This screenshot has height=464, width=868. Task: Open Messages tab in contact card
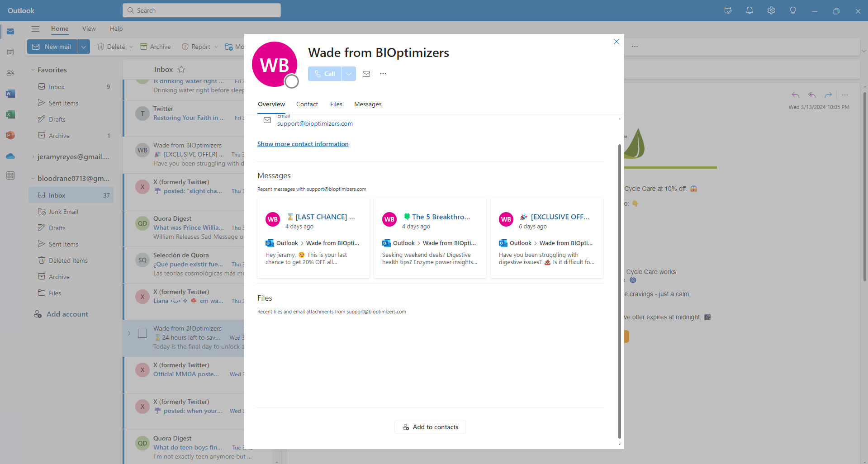pyautogui.click(x=368, y=104)
